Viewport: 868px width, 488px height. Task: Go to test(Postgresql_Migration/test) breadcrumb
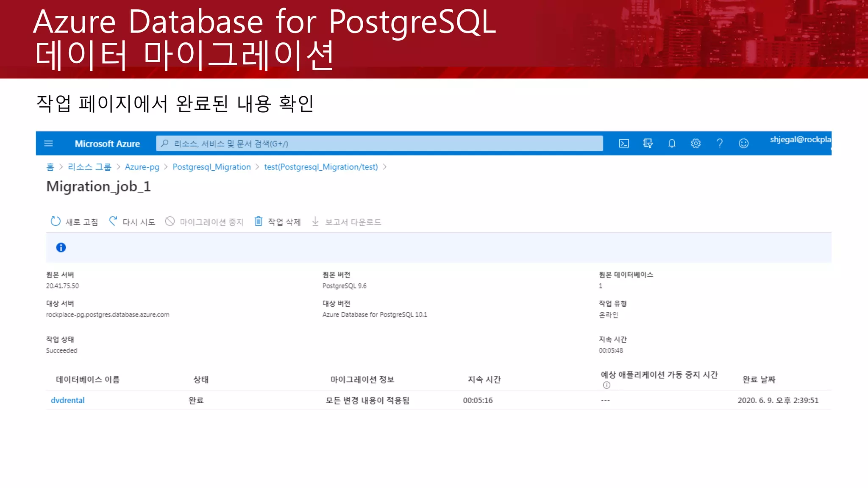(321, 167)
